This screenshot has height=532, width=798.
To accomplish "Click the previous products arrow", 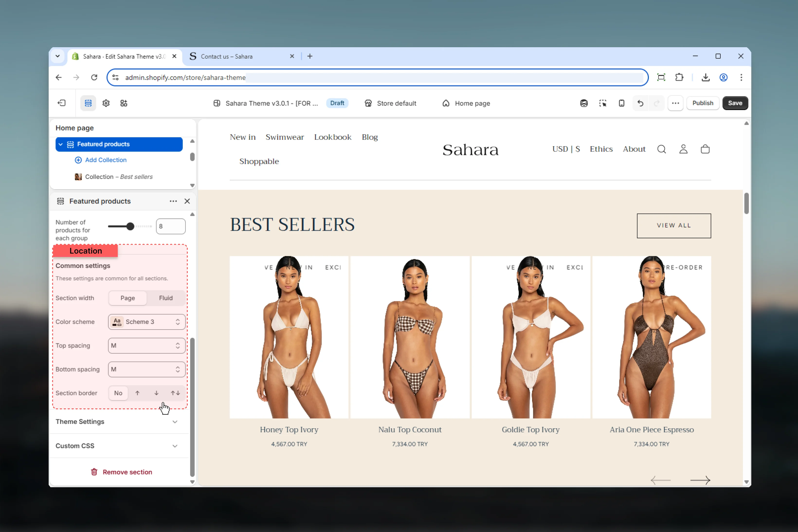I will tap(661, 480).
